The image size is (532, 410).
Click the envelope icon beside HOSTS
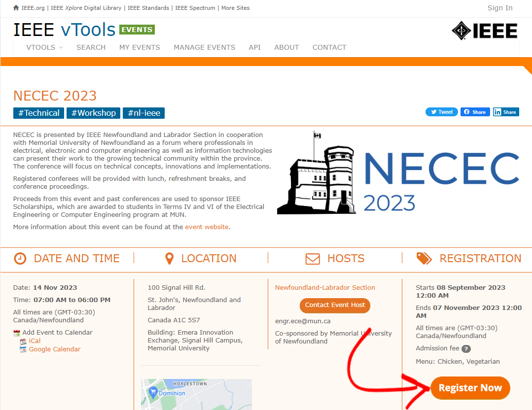pos(313,258)
